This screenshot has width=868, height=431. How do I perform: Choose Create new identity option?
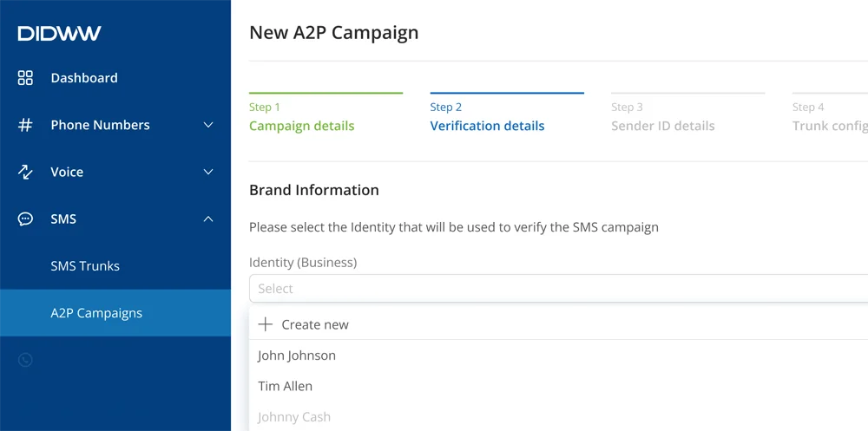click(315, 324)
